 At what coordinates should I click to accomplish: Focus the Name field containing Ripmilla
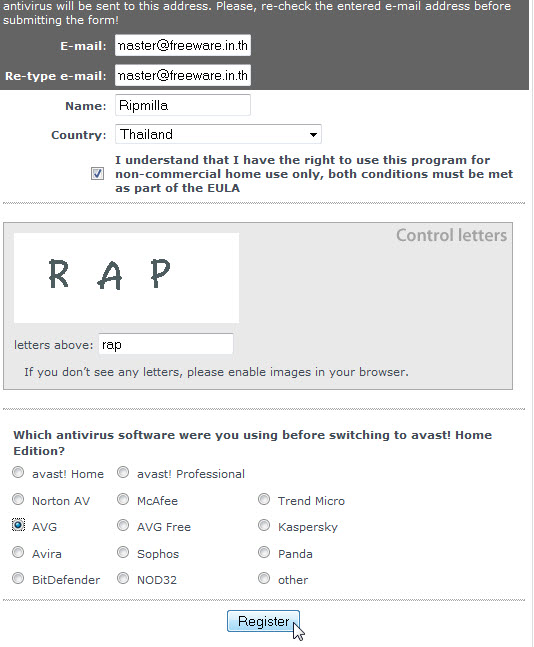183,105
